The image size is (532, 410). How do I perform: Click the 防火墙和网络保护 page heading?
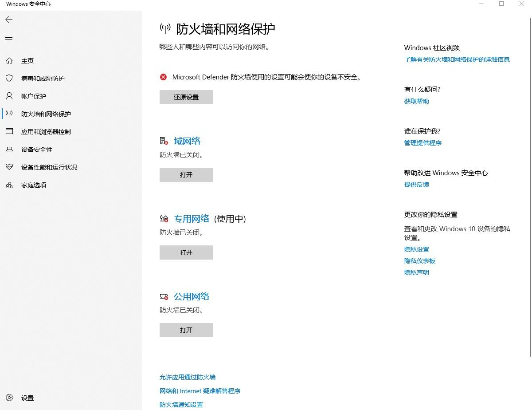point(226,29)
